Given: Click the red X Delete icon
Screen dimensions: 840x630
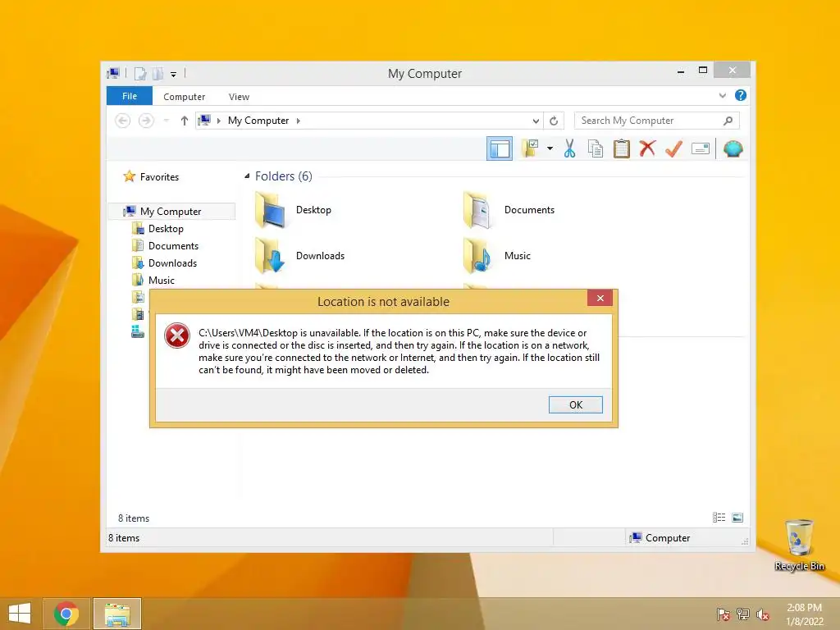Looking at the screenshot, I should tap(647, 148).
